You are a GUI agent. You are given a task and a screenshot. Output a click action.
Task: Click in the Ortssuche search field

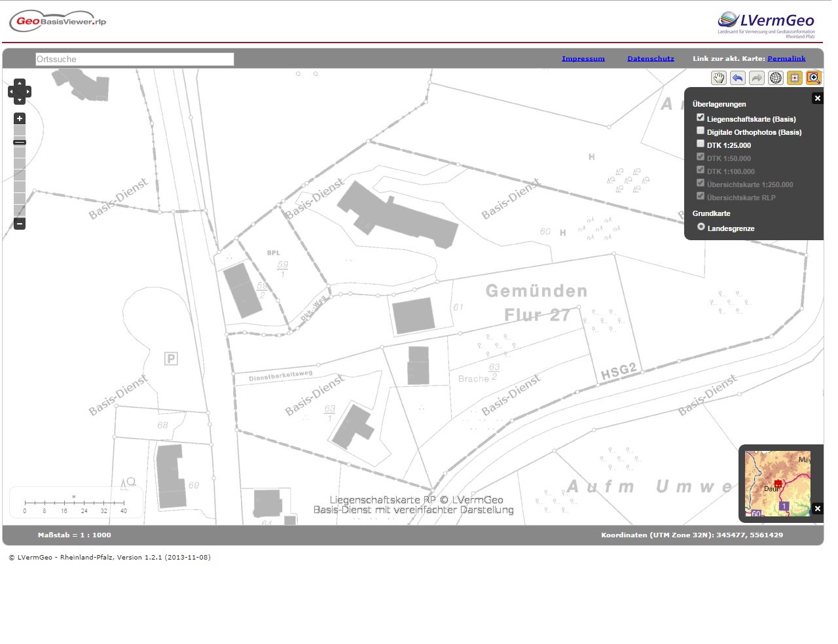click(x=134, y=60)
